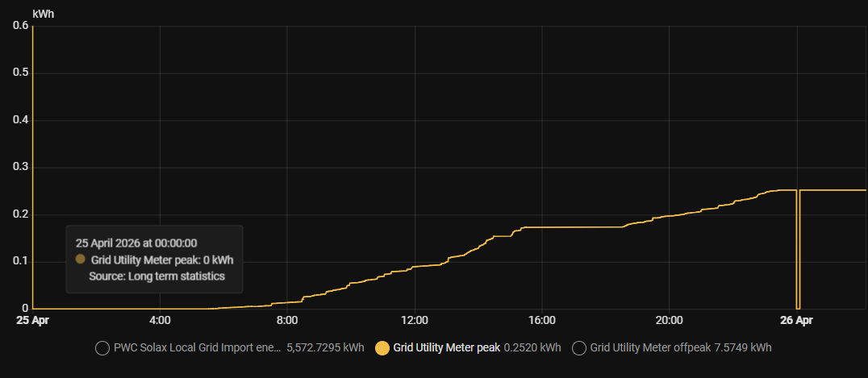Click the Grid Utility Meter peak legend label
Screen dimensions: 868x378
click(x=447, y=348)
